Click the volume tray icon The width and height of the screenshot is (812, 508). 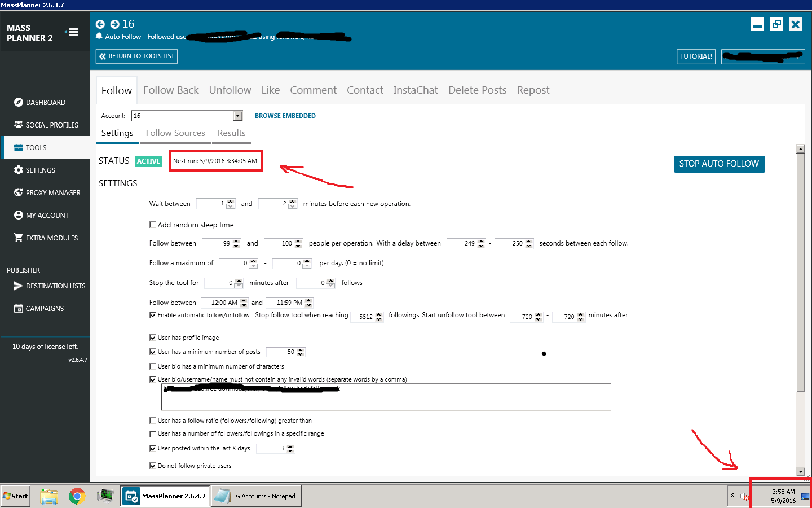click(x=744, y=497)
